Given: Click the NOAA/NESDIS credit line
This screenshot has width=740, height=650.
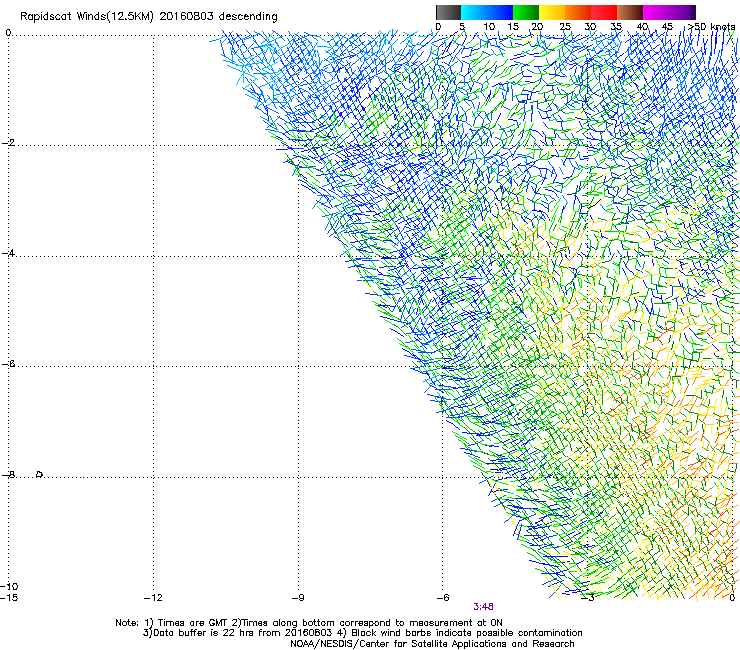Looking at the screenshot, I should (432, 644).
